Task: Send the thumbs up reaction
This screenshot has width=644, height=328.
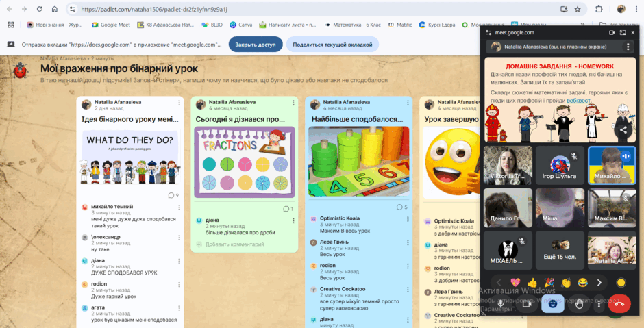Action: (532, 282)
